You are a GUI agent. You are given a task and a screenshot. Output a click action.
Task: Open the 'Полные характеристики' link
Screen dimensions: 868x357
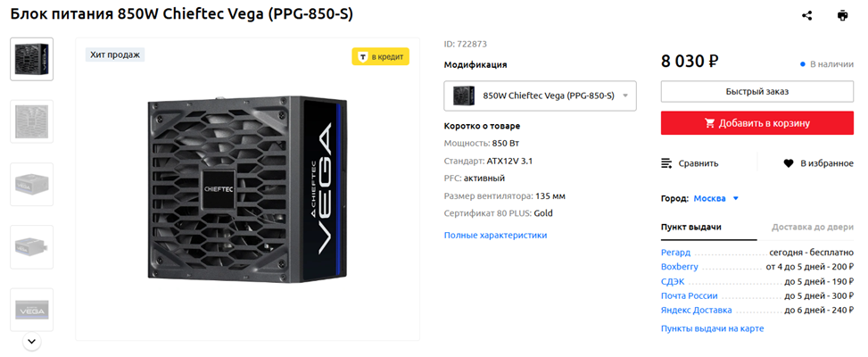click(x=495, y=235)
